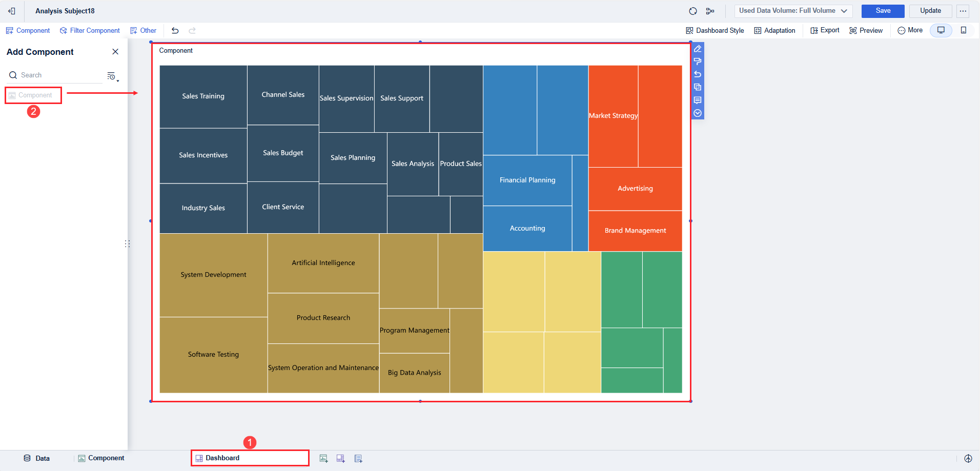Select the Brand Management treemap block

636,231
